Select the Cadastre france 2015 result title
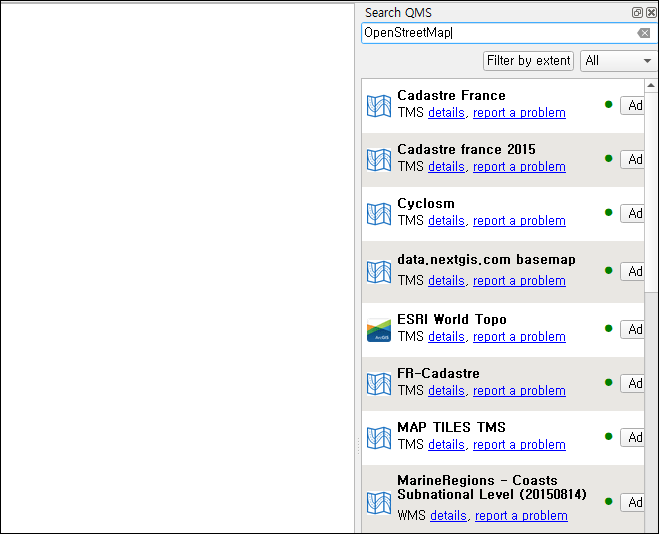Viewport: 659px width, 534px height. [467, 150]
